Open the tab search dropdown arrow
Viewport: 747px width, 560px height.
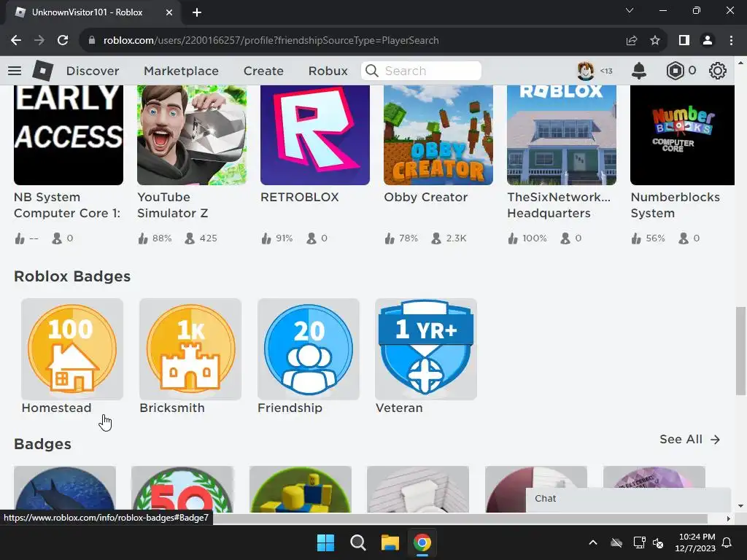click(630, 10)
